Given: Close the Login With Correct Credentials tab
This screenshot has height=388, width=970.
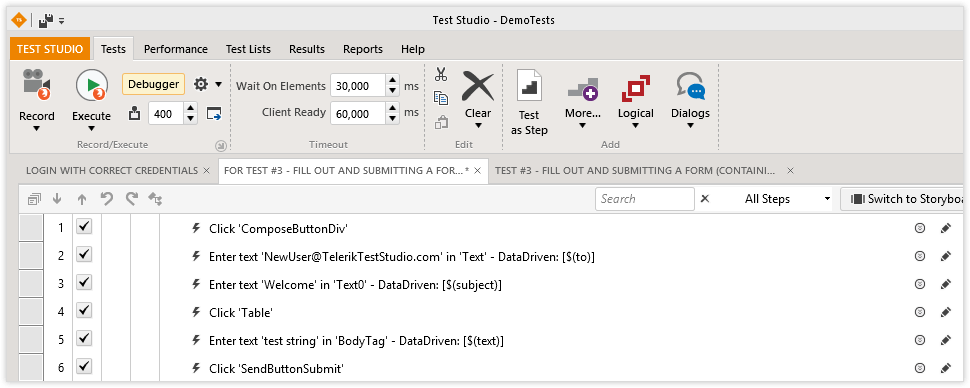Looking at the screenshot, I should (207, 171).
